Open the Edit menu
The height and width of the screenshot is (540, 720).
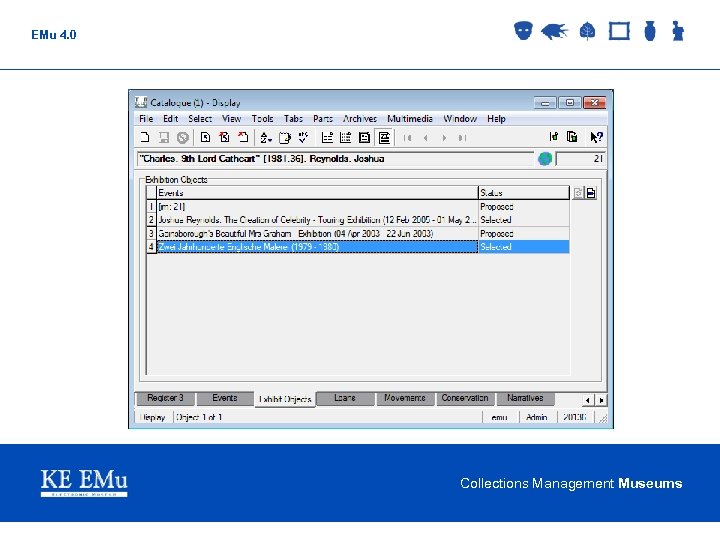click(x=170, y=118)
